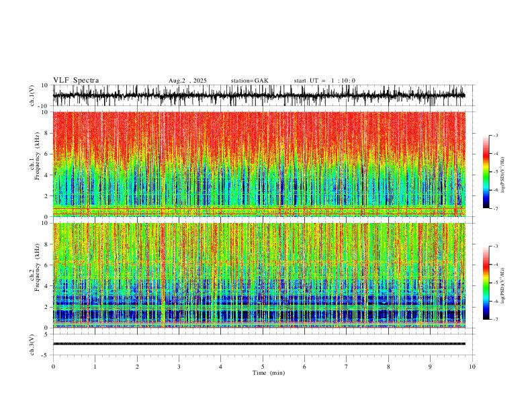
Task: Click the "station=GAK" label
Action: click(250, 81)
